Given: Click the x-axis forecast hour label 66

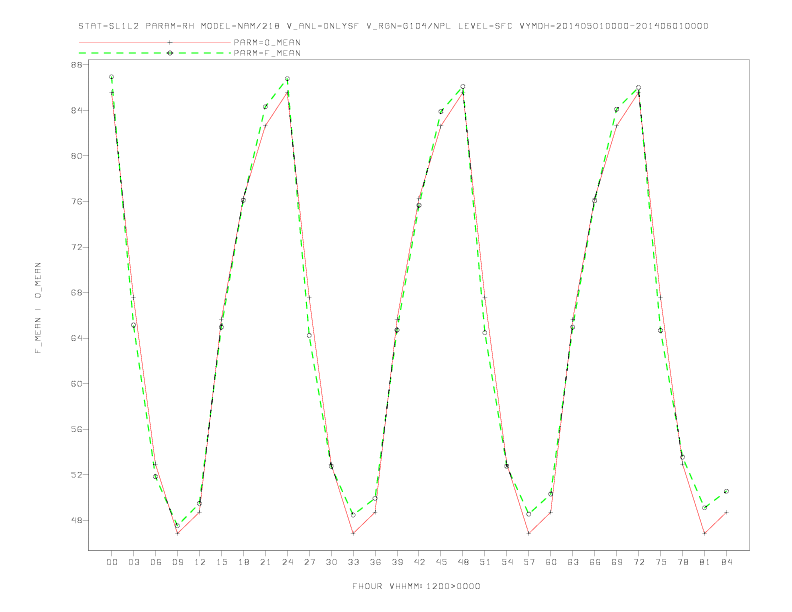Looking at the screenshot, I should (x=595, y=562).
